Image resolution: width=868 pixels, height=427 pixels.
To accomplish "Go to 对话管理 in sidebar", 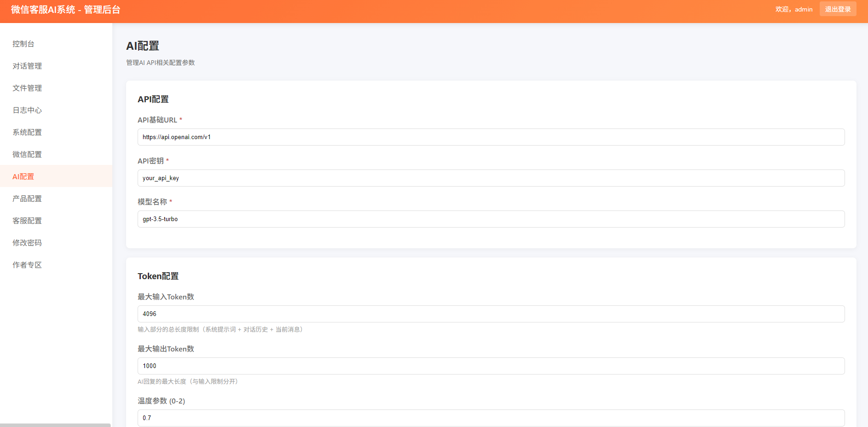I will [27, 66].
